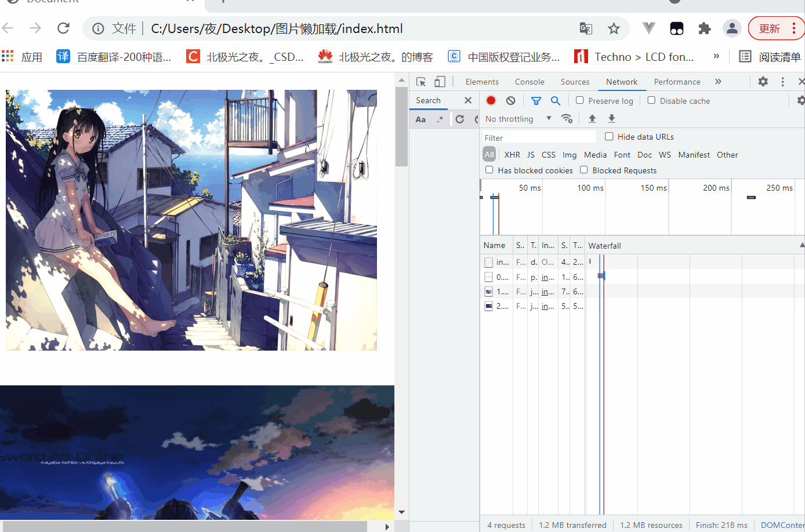Open DevTools settings gear

(763, 82)
